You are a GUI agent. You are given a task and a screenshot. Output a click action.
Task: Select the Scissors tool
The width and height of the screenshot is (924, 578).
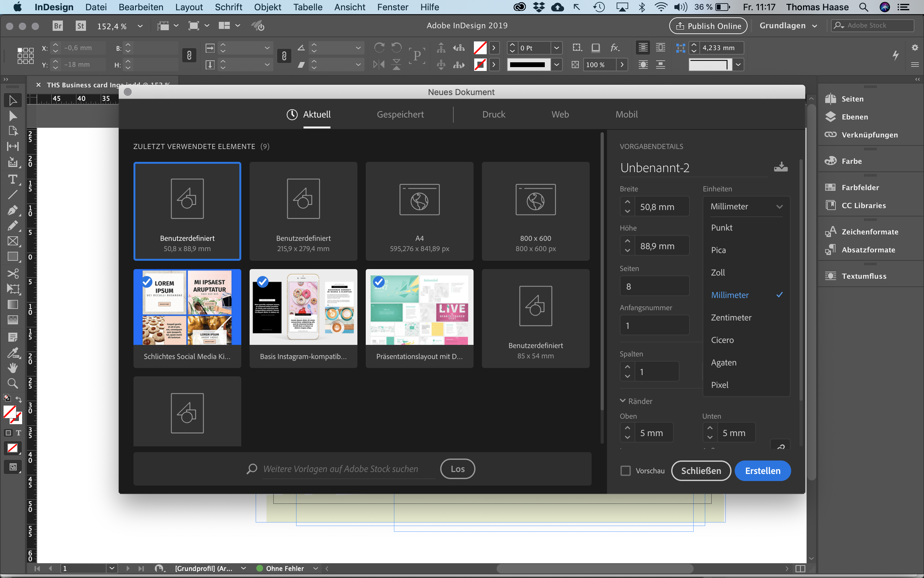[x=13, y=273]
